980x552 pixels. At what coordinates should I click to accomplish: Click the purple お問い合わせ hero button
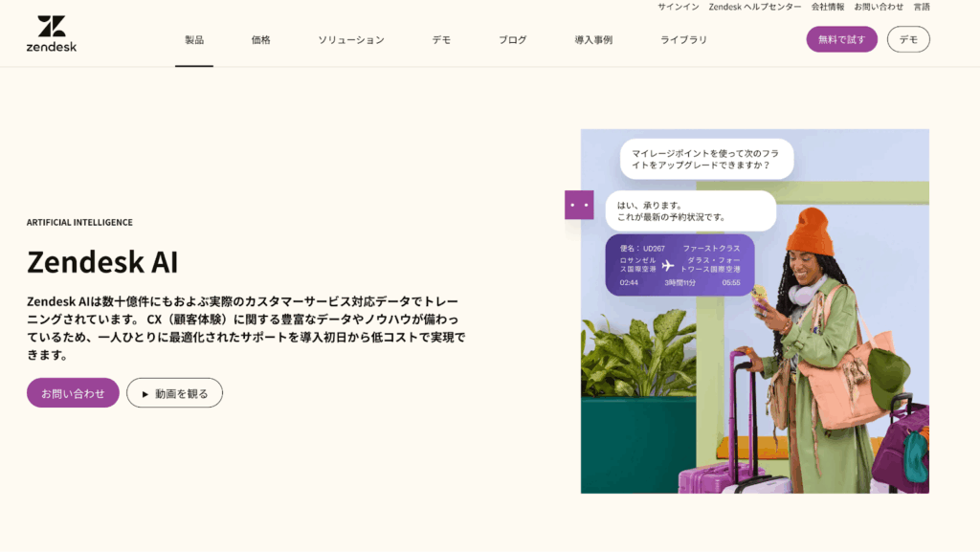click(73, 393)
